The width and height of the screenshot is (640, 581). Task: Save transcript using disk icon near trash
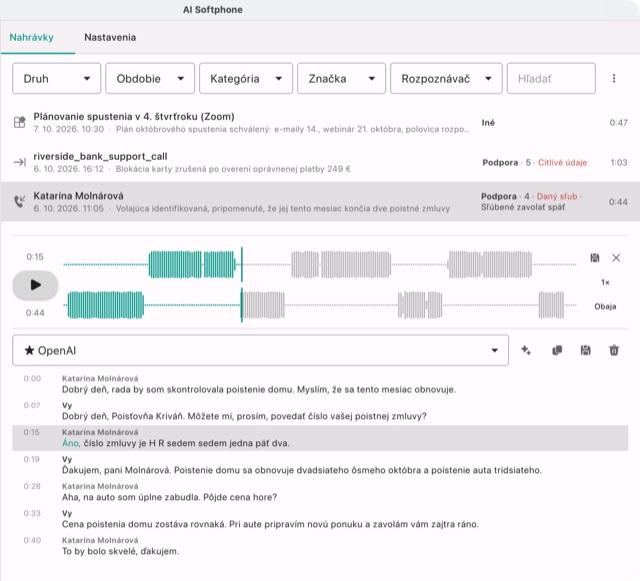585,350
